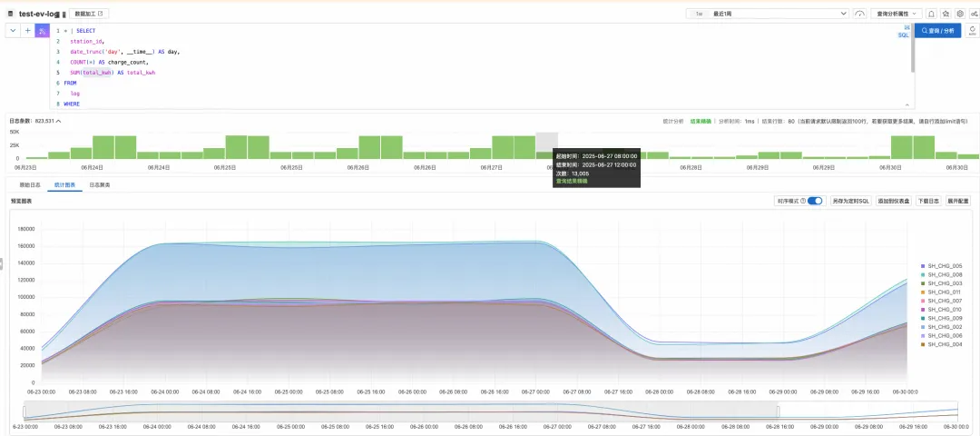This screenshot has height=436, width=980.
Task: Click the 日志条数: 823,531 count text
Action: pos(31,121)
